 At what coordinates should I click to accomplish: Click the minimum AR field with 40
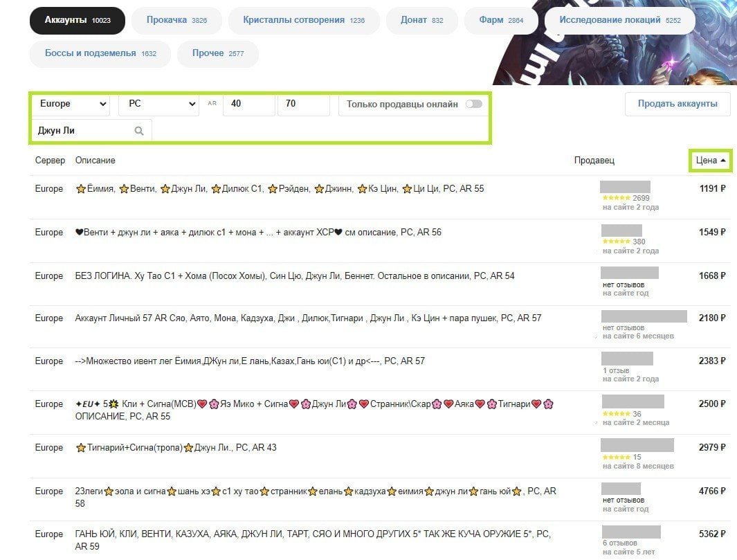point(249,104)
